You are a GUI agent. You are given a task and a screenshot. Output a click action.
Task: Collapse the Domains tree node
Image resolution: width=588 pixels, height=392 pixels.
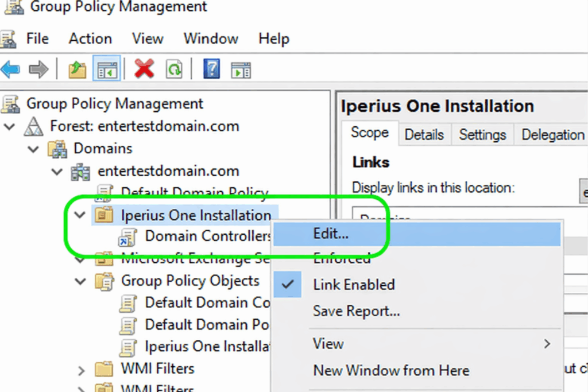click(33, 149)
